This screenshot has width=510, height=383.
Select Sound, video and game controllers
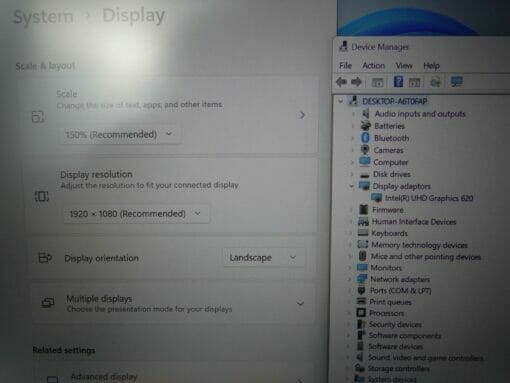(x=425, y=358)
